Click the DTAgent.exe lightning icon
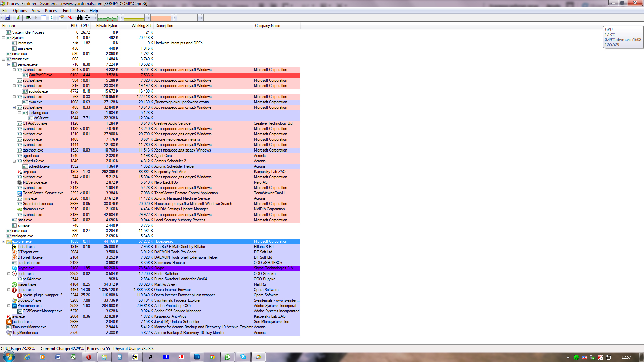This screenshot has width=644, height=362. [14, 252]
